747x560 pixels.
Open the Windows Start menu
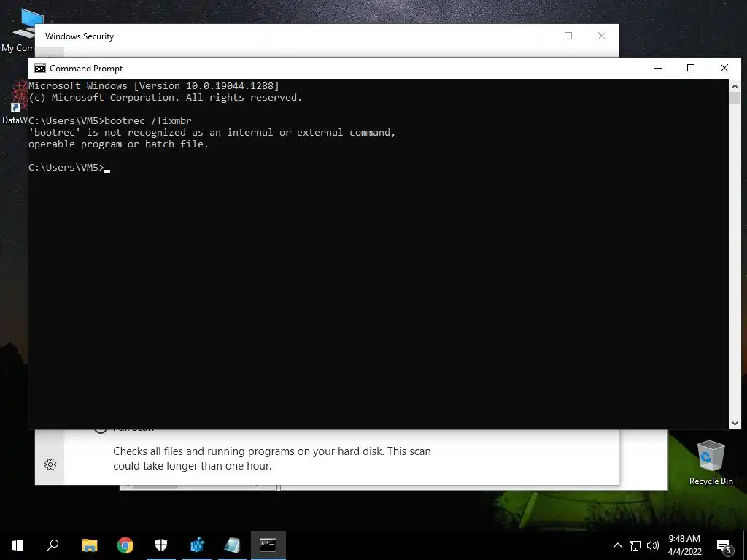(x=18, y=545)
